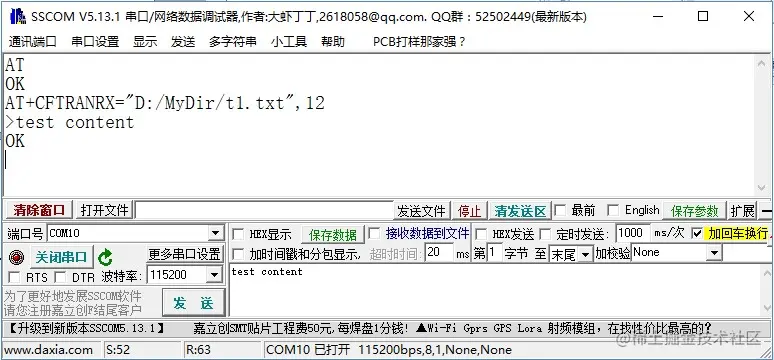The height and width of the screenshot is (360, 774).
Task: Enable the HEX显示 checkbox
Action: tap(238, 234)
